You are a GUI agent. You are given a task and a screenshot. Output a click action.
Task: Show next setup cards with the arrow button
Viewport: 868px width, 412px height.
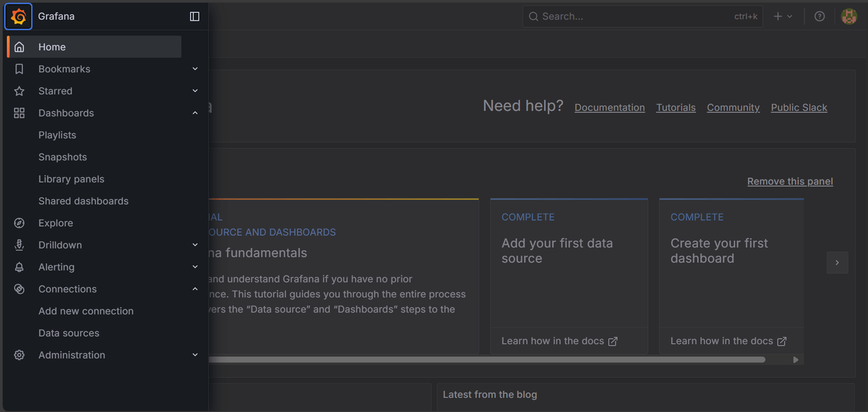pyautogui.click(x=837, y=262)
